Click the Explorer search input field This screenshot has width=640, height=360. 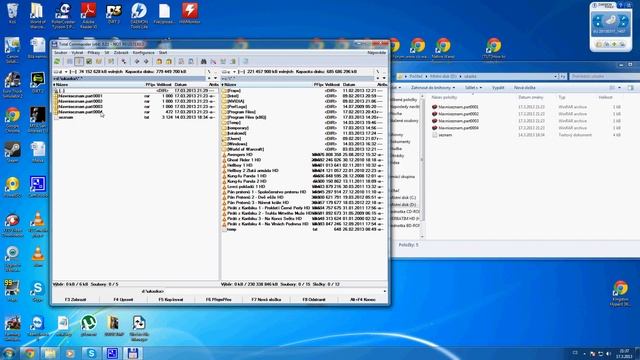click(x=604, y=76)
